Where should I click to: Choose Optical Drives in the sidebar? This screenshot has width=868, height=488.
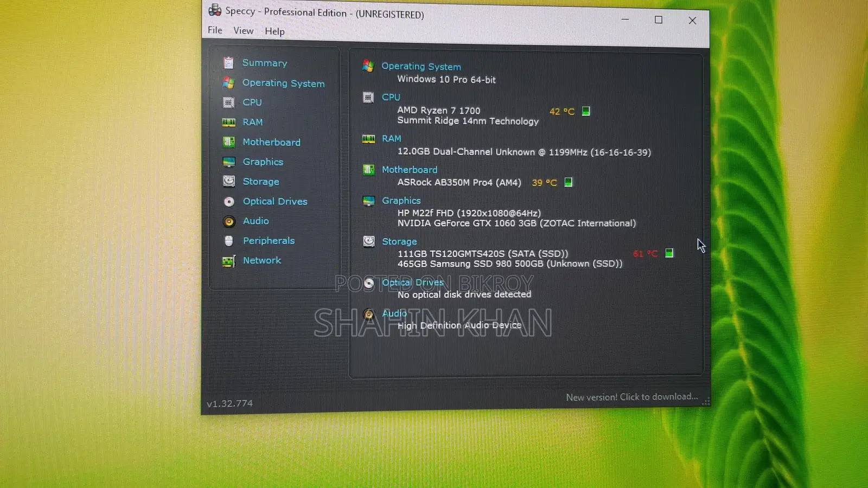(275, 201)
